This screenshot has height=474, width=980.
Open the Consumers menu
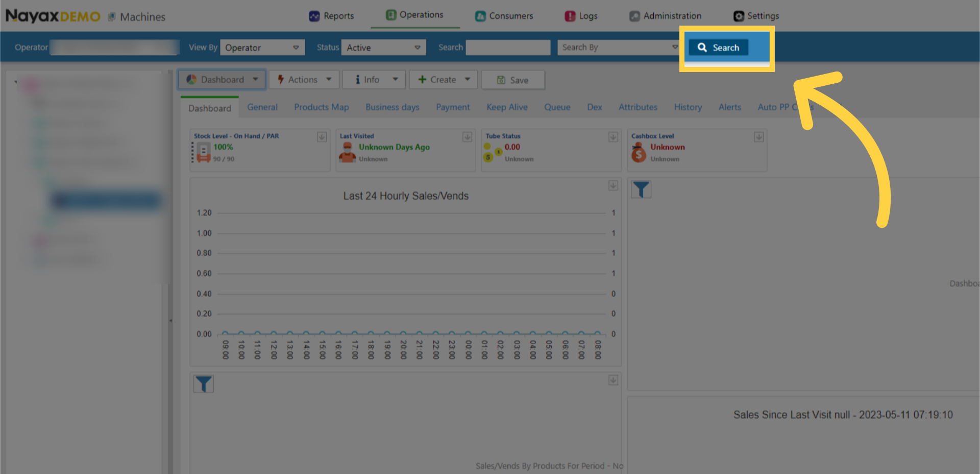[x=504, y=16]
